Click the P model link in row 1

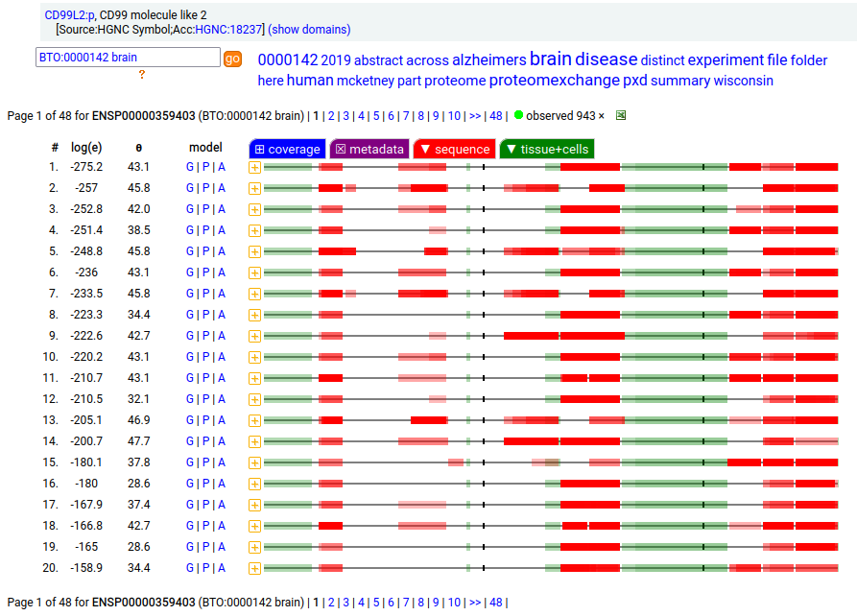(206, 167)
